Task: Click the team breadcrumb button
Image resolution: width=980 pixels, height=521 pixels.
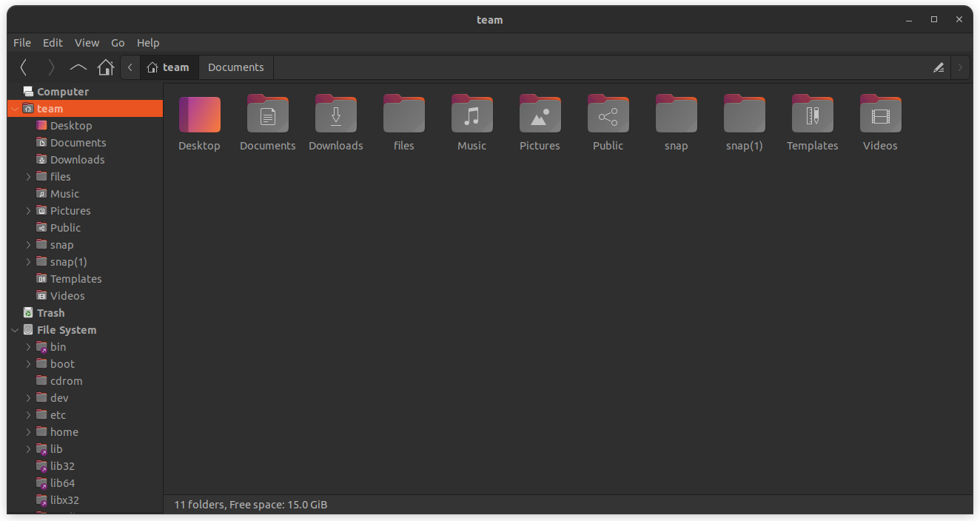Action: (x=169, y=67)
